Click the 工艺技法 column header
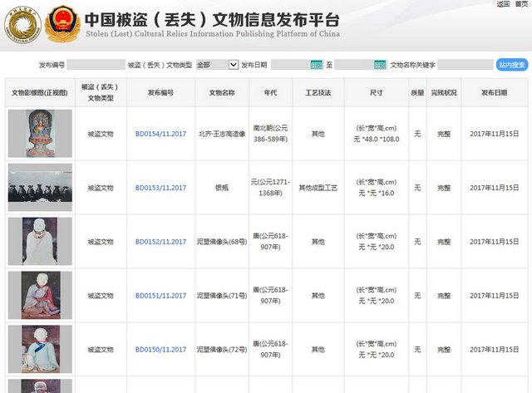Image resolution: width=532 pixels, height=393 pixels. coord(318,92)
